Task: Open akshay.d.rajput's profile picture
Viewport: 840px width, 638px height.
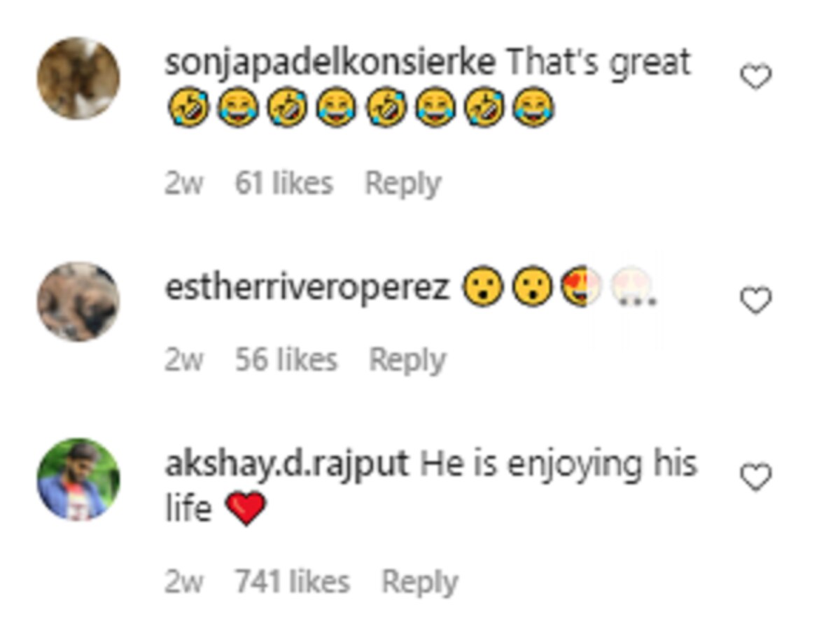Action: point(78,480)
